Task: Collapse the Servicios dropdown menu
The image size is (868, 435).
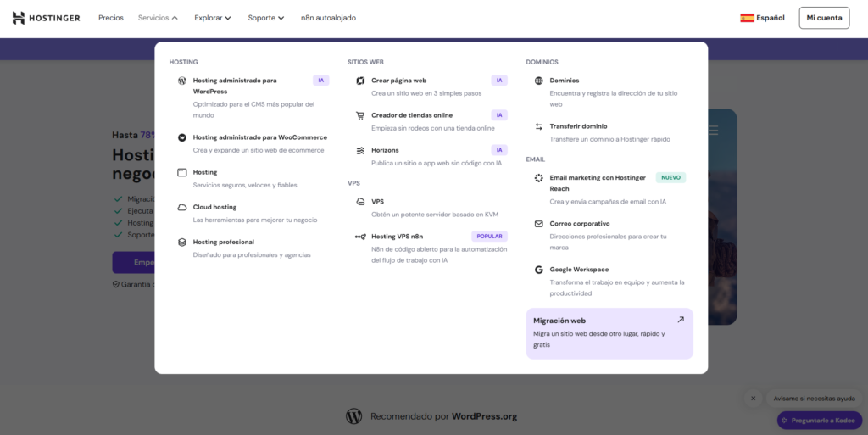Action: (x=159, y=18)
